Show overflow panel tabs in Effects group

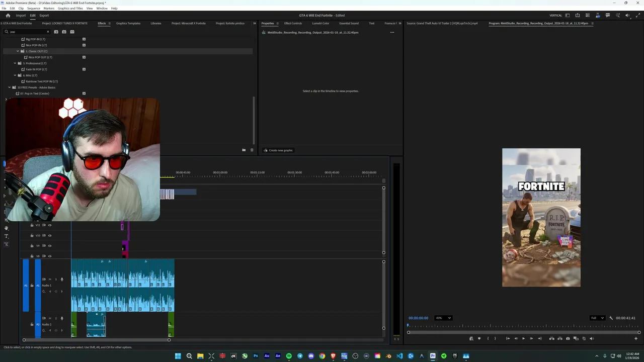(x=254, y=23)
